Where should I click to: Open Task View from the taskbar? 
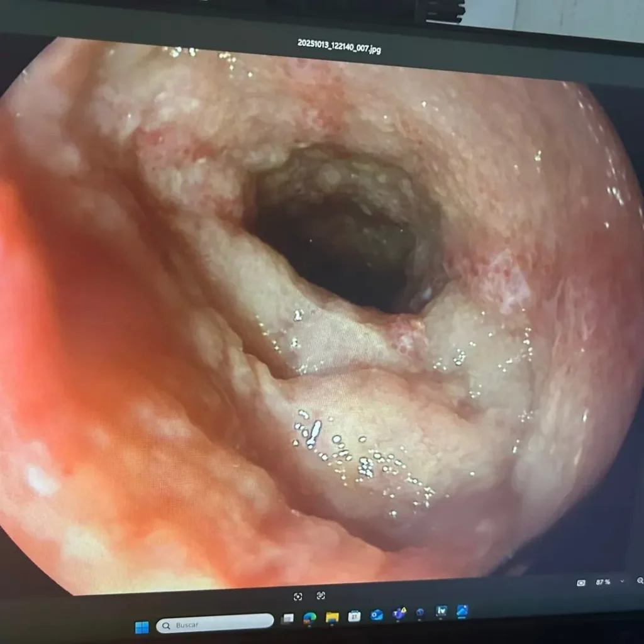pyautogui.click(x=287, y=619)
